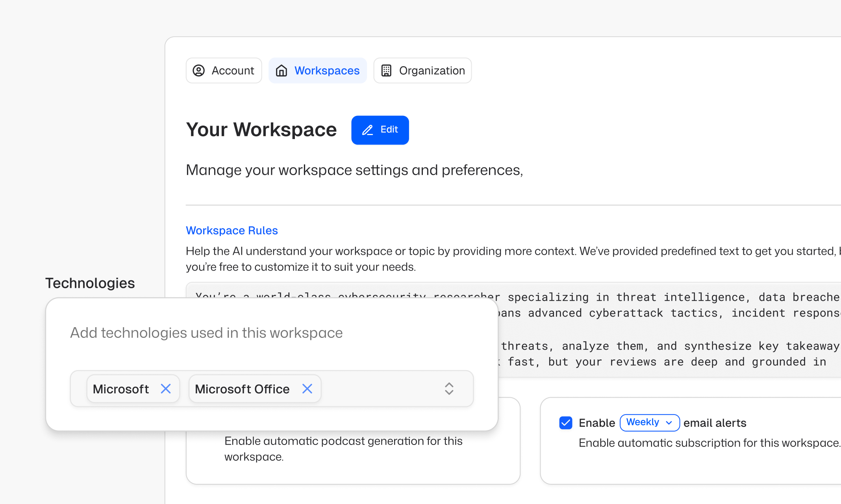Viewport: 841px width, 504px height.
Task: Uncheck the Enable email alerts checkbox
Action: pyautogui.click(x=566, y=423)
